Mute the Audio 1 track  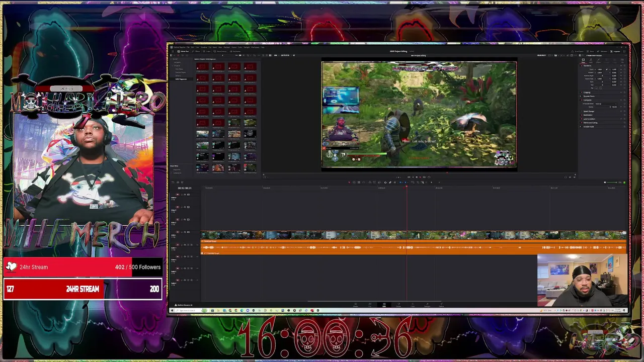[191, 245]
